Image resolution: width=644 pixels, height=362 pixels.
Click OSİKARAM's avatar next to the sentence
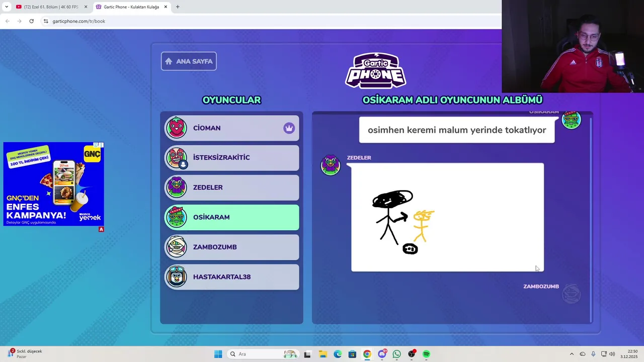click(571, 120)
